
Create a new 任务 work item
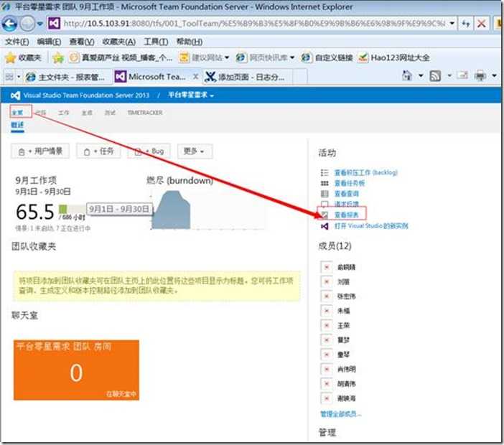(x=98, y=151)
